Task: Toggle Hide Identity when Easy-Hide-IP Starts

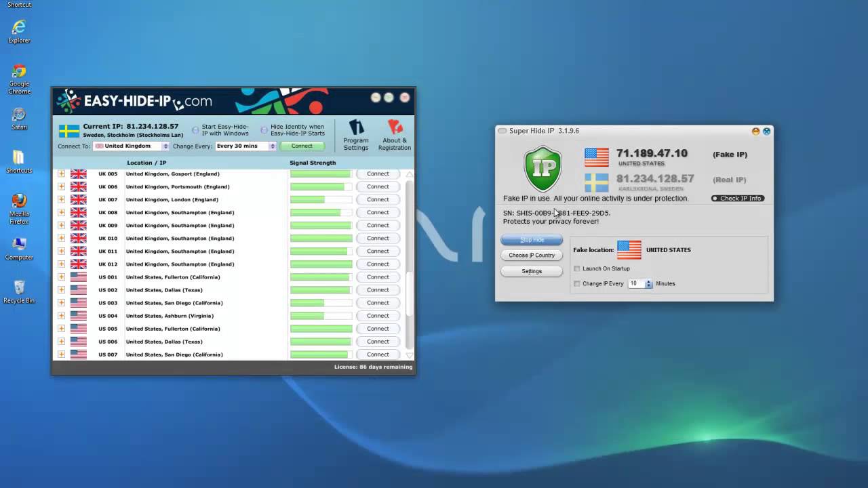Action: tap(264, 130)
